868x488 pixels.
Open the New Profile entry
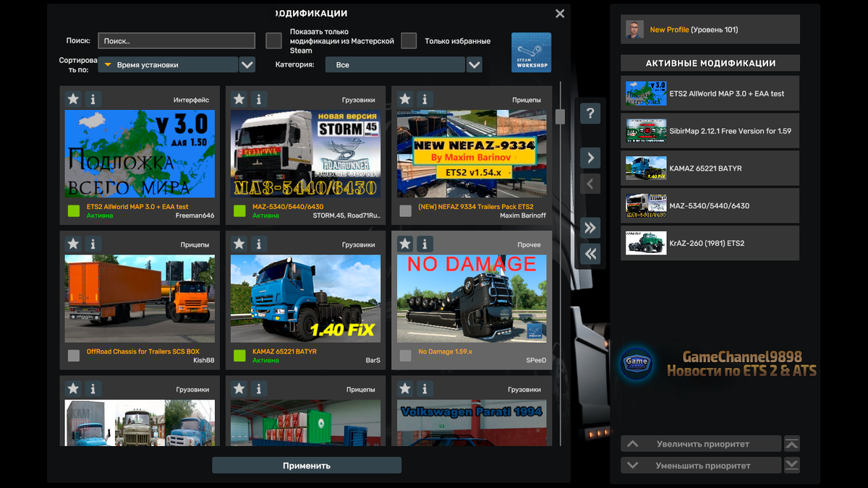point(710,30)
